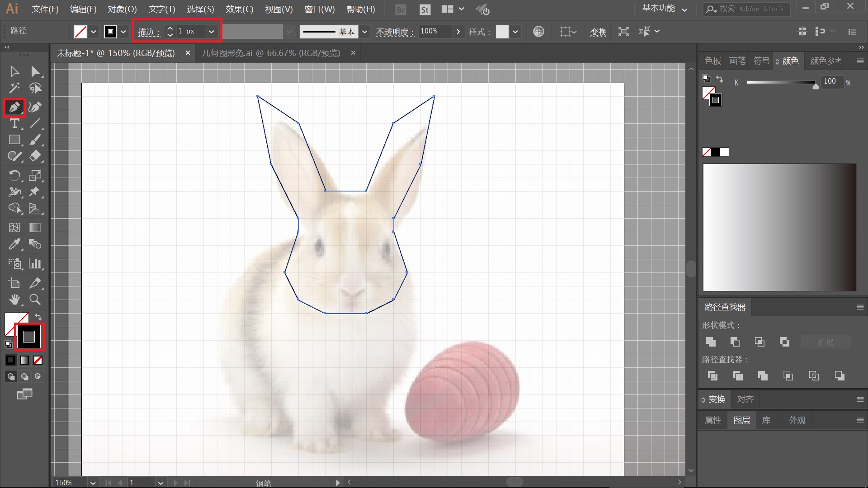Open the 效果(C) menu
868x488 pixels.
[x=240, y=9]
